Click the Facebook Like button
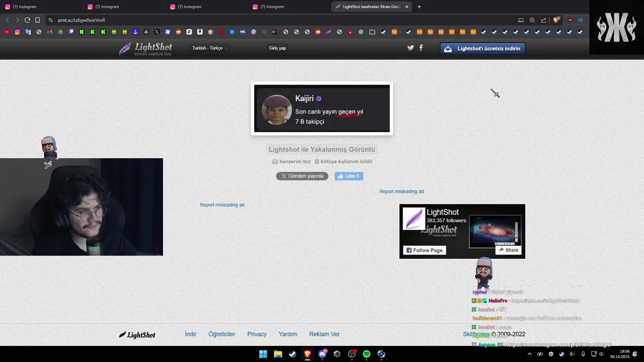Screen dimensions: 644x362 (349, 176)
